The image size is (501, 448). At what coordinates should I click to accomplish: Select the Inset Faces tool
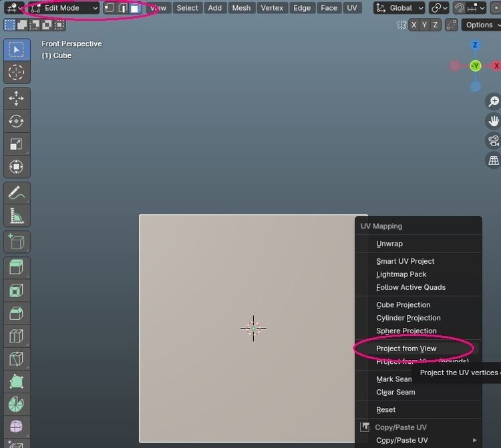pos(17,290)
